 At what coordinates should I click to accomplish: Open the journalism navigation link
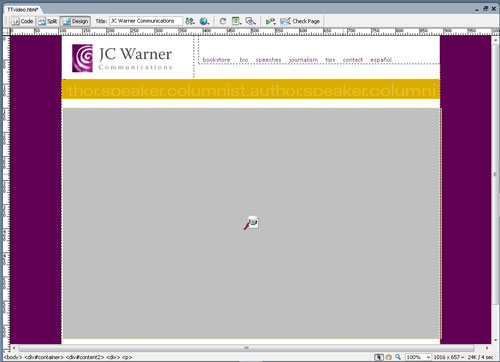coord(303,59)
